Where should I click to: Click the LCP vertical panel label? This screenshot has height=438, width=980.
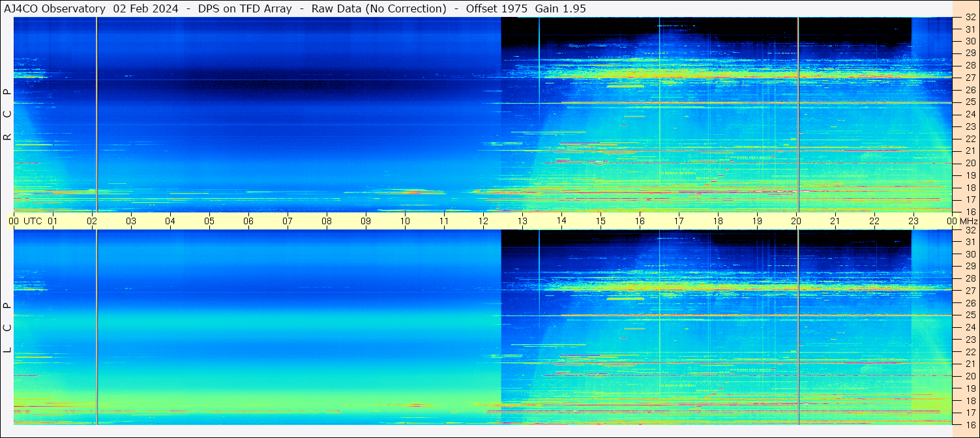(x=7, y=327)
